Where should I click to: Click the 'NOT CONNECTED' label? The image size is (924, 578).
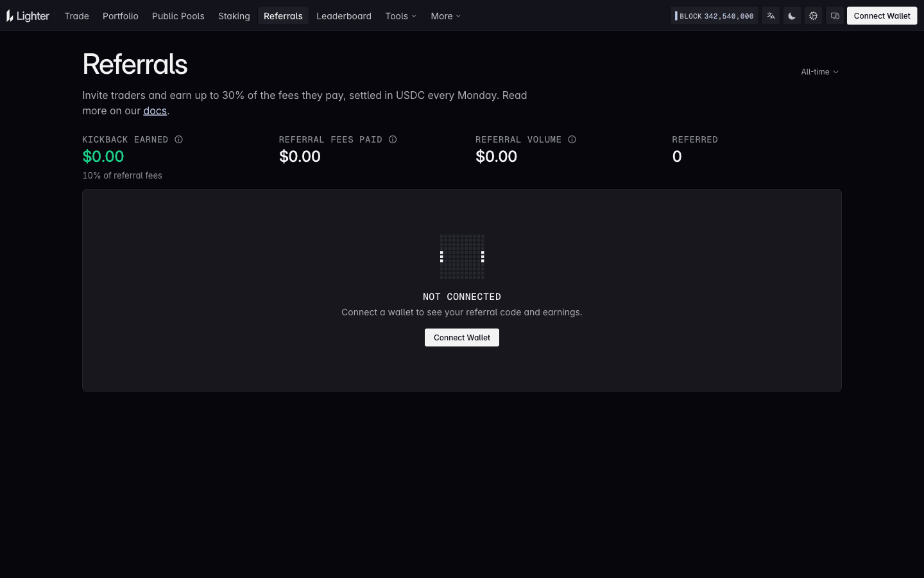pyautogui.click(x=462, y=297)
